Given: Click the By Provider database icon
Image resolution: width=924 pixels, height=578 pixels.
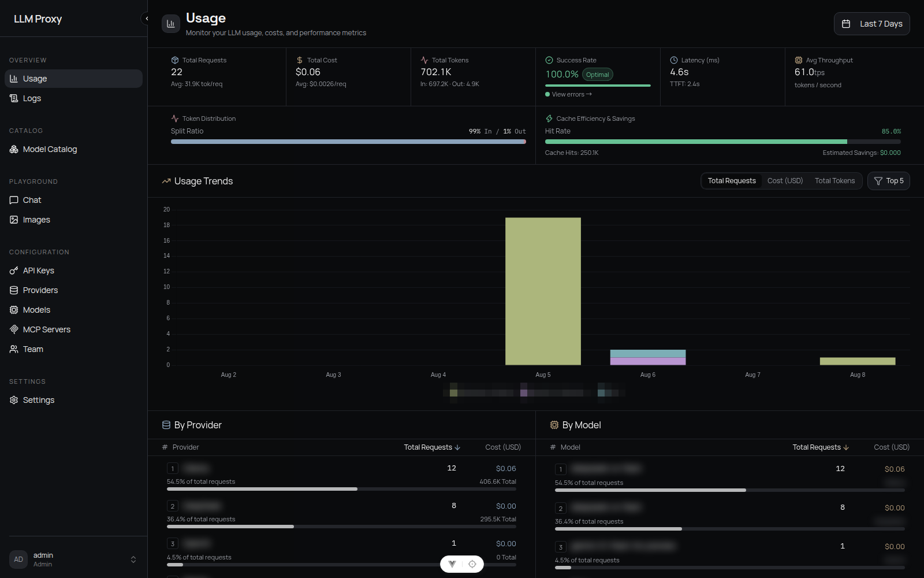Looking at the screenshot, I should point(166,425).
